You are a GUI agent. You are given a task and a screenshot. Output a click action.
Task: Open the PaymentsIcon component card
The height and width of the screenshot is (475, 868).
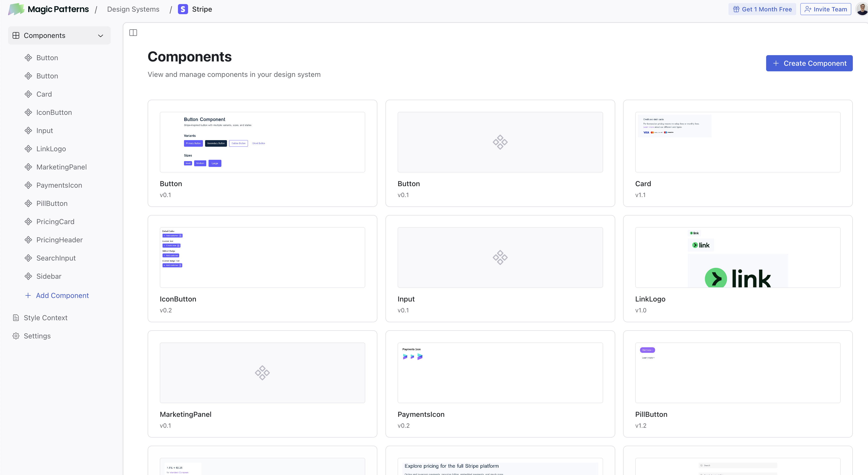coord(500,384)
